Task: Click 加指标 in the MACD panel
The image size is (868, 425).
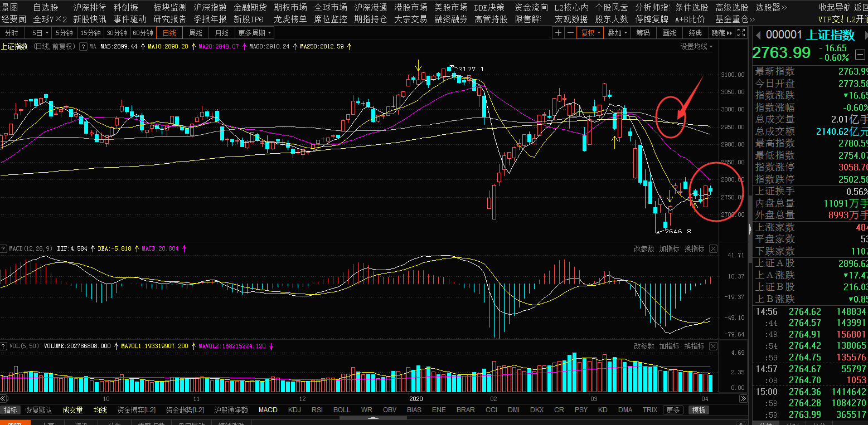Action: [x=669, y=248]
